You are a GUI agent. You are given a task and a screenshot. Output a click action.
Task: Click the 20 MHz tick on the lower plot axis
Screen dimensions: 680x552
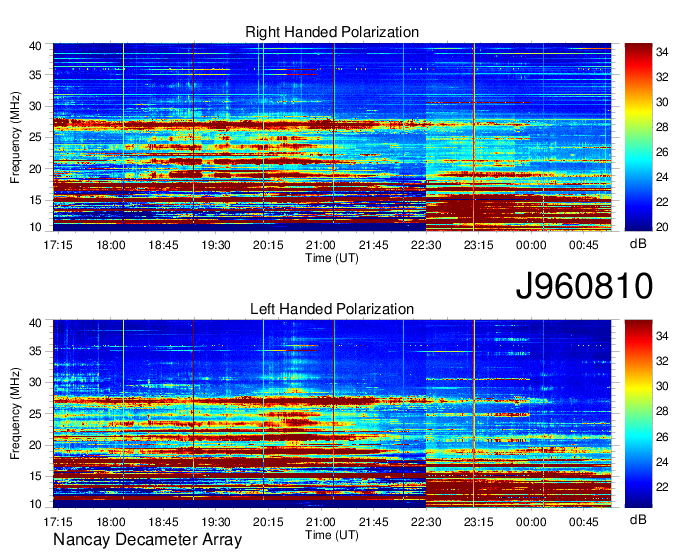[x=35, y=445]
